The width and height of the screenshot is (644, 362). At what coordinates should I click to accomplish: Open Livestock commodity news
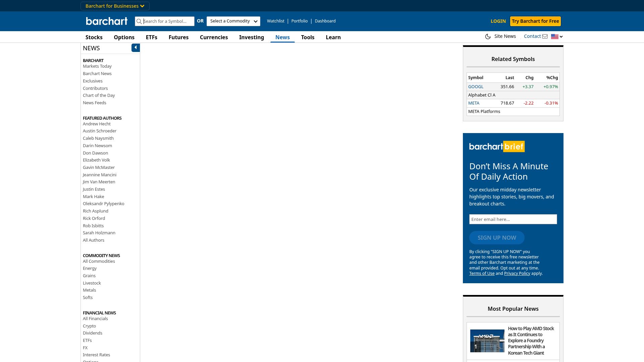[92, 283]
